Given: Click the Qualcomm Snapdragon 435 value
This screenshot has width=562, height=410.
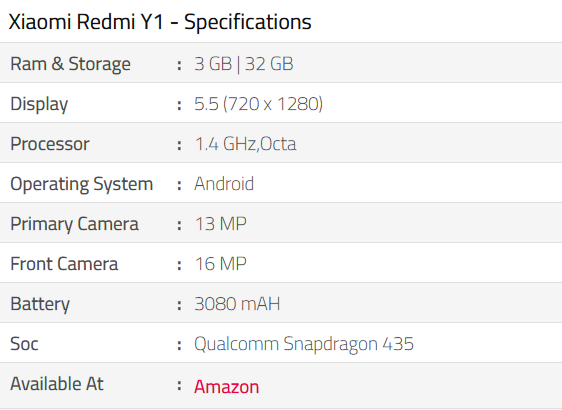Looking at the screenshot, I should [304, 344].
